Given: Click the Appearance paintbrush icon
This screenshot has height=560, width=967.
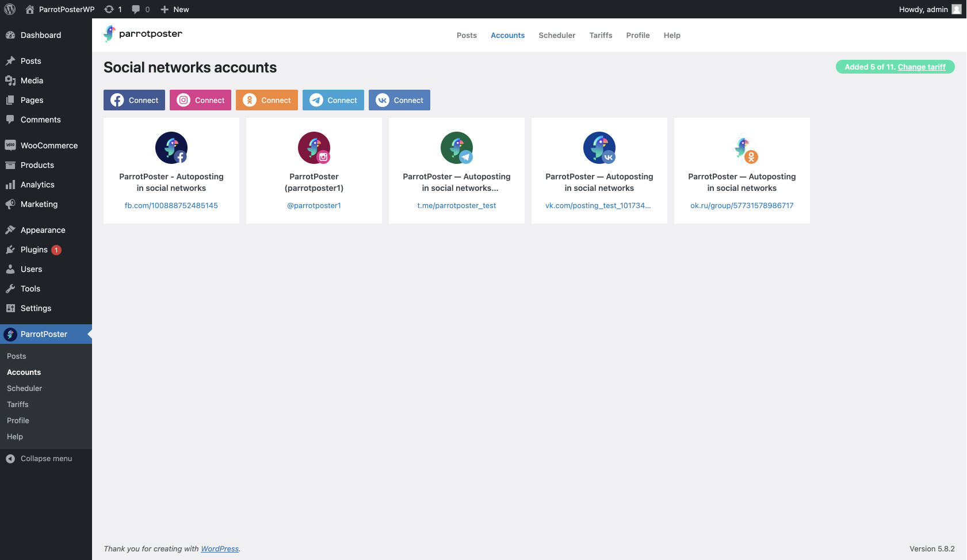Looking at the screenshot, I should pos(10,230).
